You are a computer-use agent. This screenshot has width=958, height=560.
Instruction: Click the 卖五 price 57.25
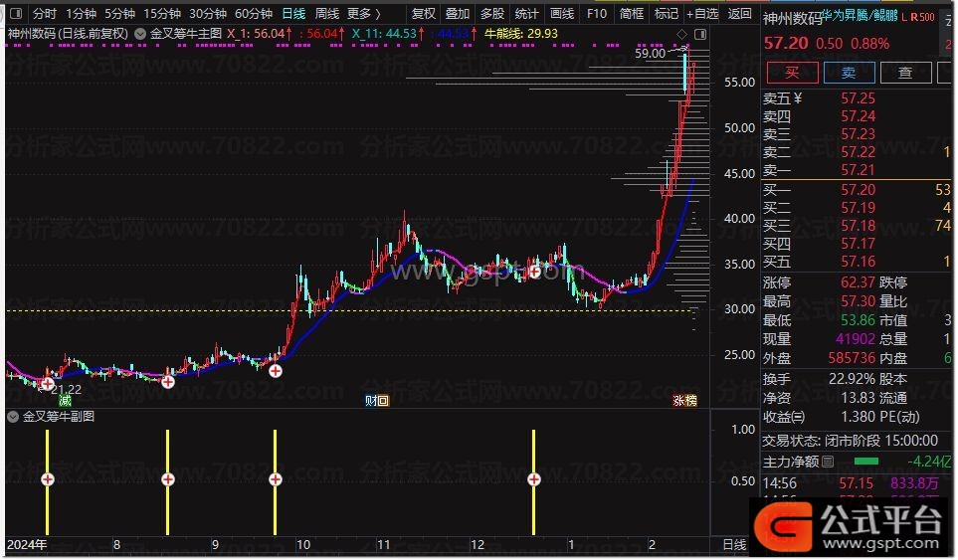(x=858, y=98)
